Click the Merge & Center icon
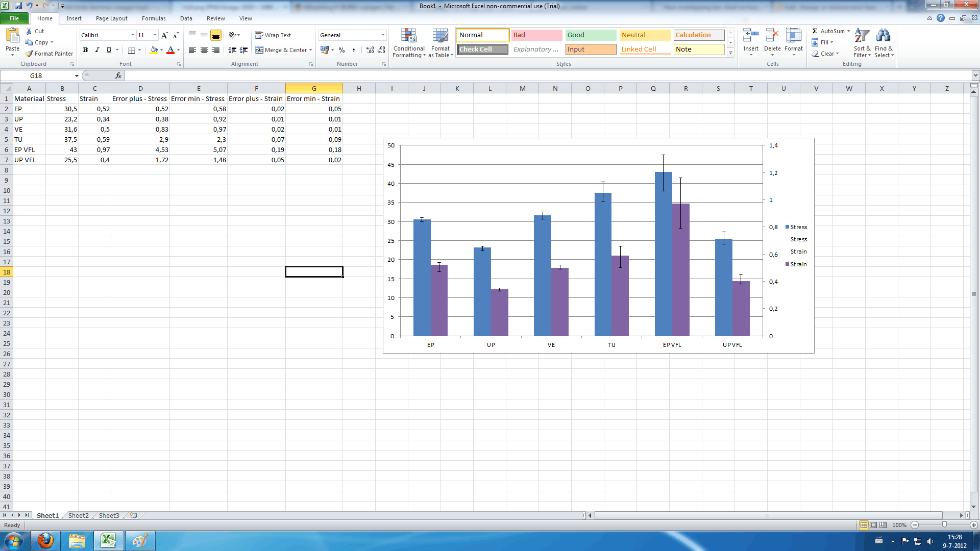980x551 pixels. pyautogui.click(x=259, y=50)
